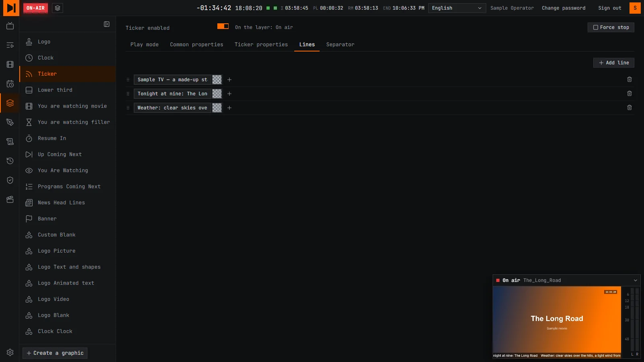This screenshot has width=644, height=362.
Task: Select the Ticker item in sidebar
Action: 68,74
